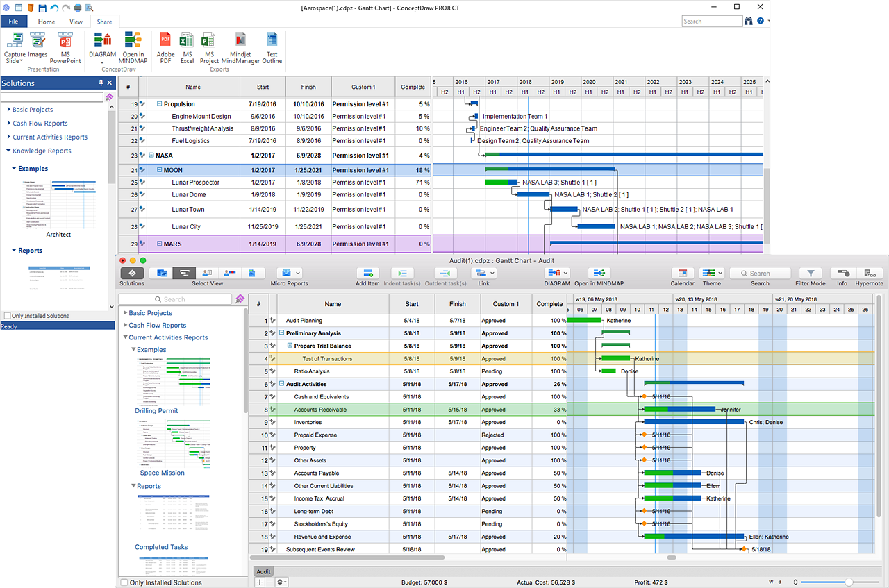The height and width of the screenshot is (588, 889).
Task: Collapse Preliminary Analysis in Audit
Action: pos(281,333)
